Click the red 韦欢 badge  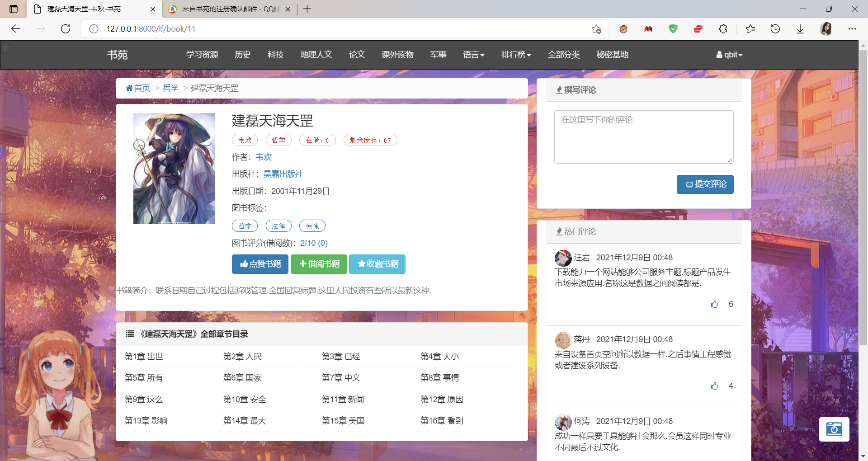(245, 140)
